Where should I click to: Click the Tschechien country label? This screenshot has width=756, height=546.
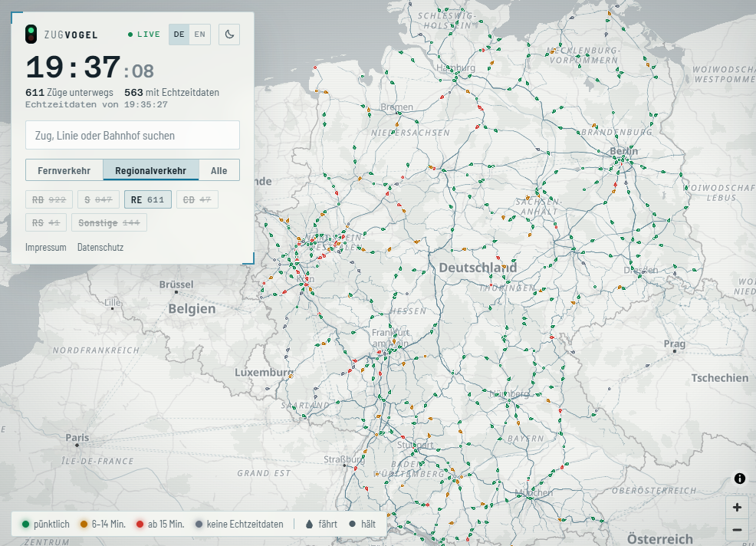[x=720, y=377]
